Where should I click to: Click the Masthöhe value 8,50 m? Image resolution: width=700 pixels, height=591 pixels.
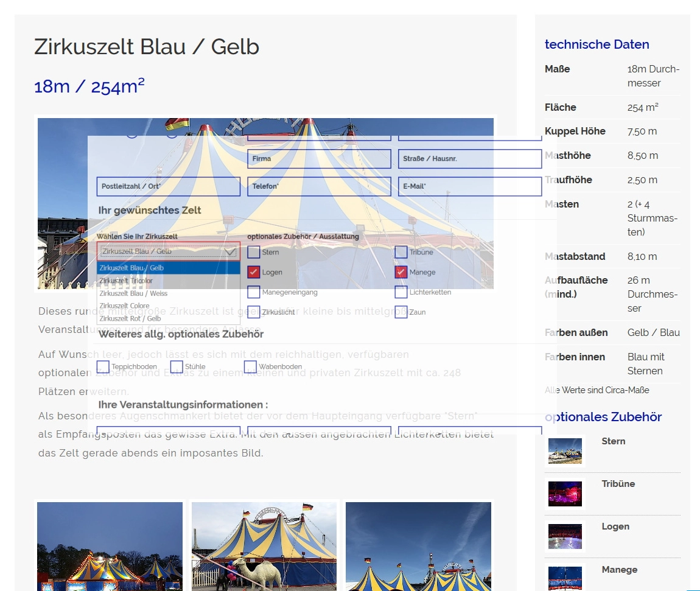(642, 155)
